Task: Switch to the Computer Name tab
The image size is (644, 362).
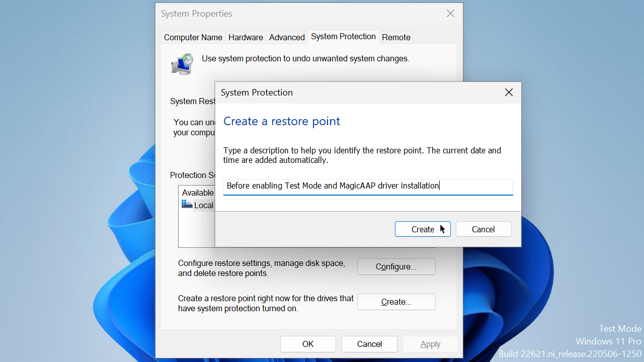Action: (193, 37)
